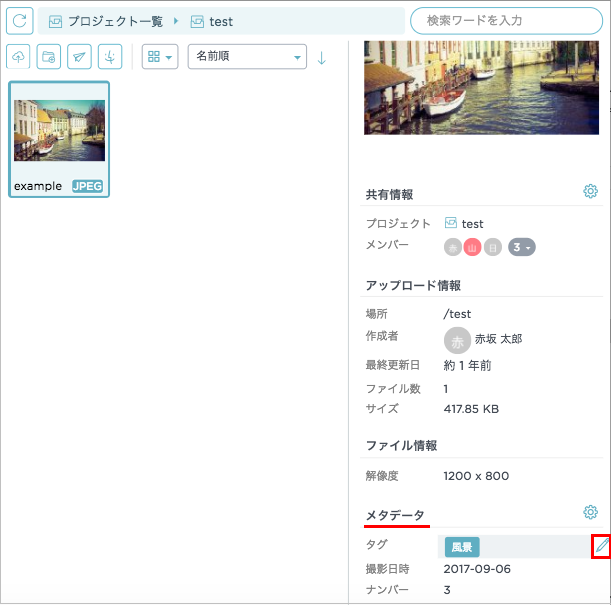Click the creator avatar next to 赤坂 太郎
The image size is (611, 605).
(457, 340)
